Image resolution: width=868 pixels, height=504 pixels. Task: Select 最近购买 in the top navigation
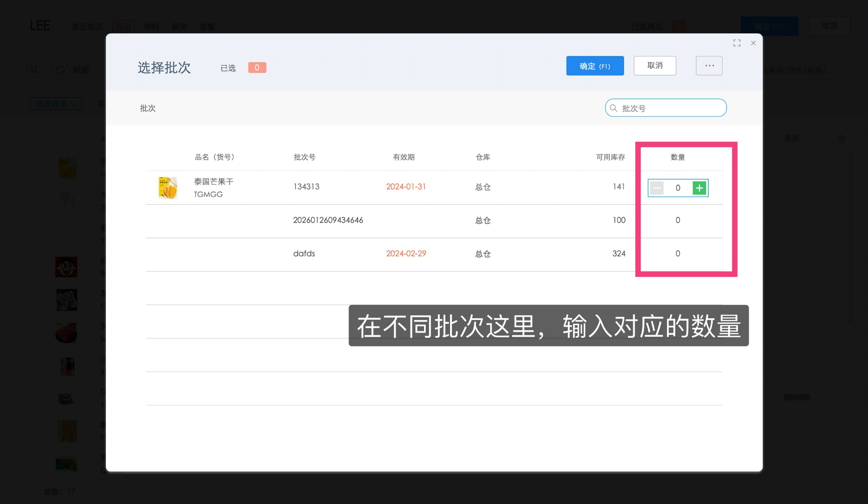(87, 26)
